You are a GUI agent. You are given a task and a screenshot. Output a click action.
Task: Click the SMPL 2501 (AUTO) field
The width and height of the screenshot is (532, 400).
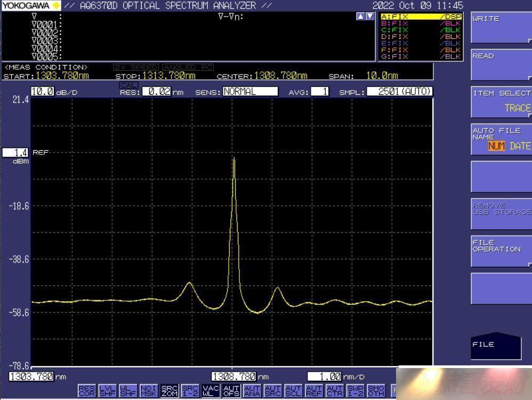click(x=400, y=92)
